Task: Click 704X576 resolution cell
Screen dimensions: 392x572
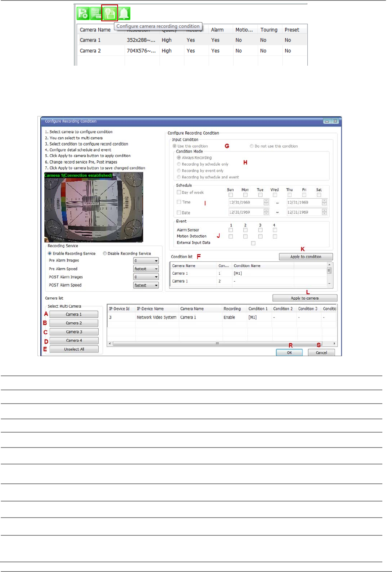Action: (x=141, y=51)
